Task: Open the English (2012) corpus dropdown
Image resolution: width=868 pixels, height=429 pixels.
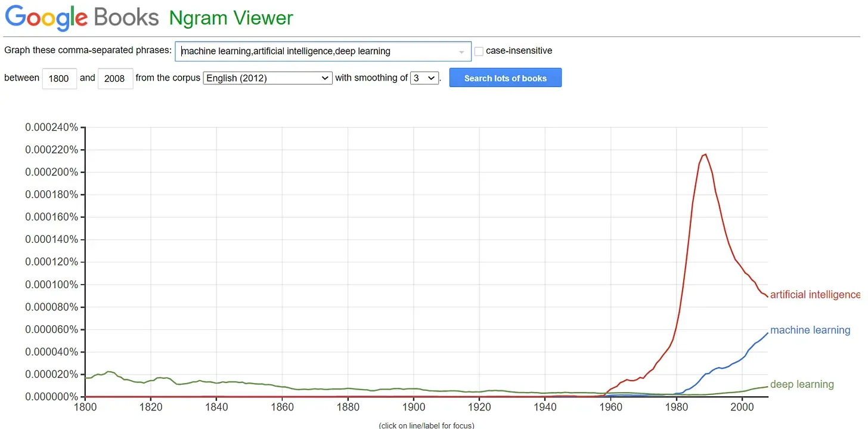Action: (x=268, y=78)
